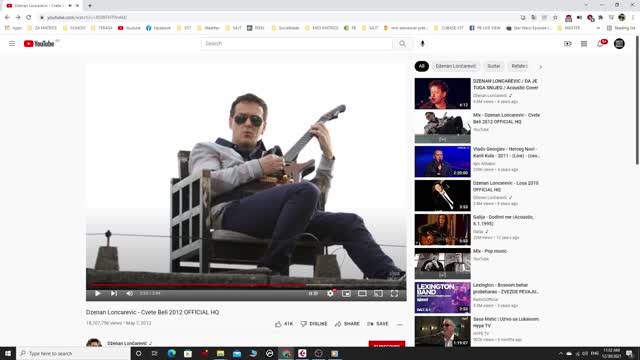640x360 pixels.
Task: Dislike the Cvete Beli video
Action: (x=314, y=324)
